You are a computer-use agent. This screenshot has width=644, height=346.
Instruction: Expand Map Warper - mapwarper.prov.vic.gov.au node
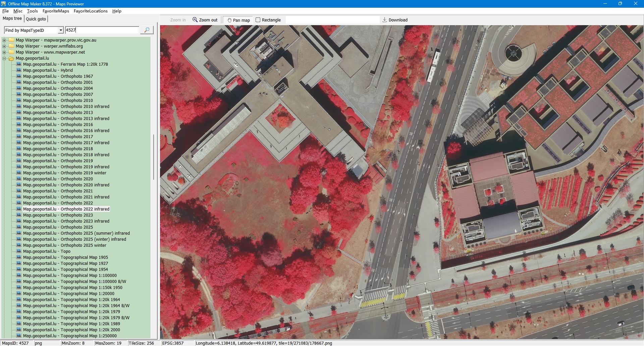tap(4, 40)
